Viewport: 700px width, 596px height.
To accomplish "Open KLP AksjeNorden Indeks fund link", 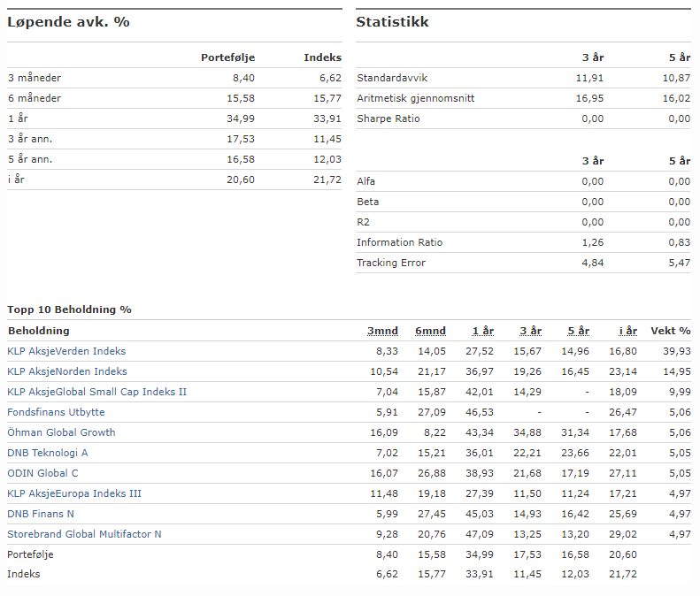I will coord(67,371).
